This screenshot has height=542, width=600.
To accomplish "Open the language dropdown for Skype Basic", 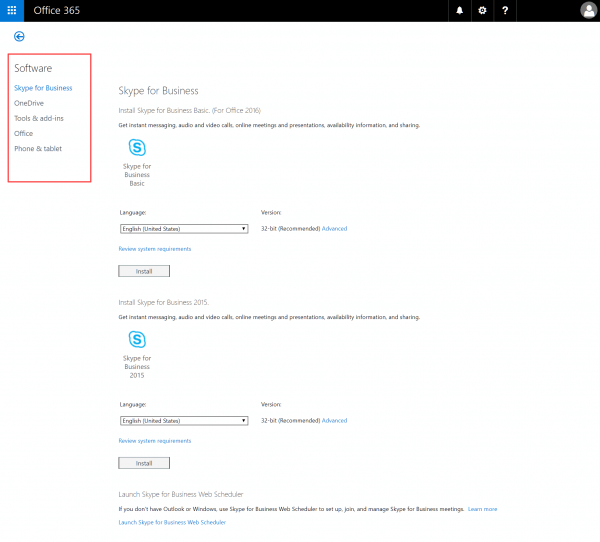I will click(x=184, y=229).
